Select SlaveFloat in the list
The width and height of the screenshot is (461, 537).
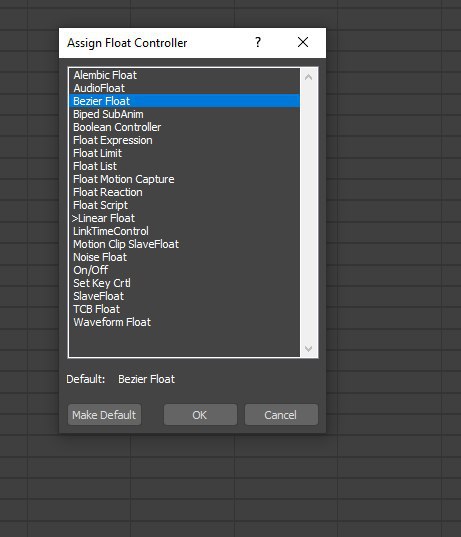184,296
